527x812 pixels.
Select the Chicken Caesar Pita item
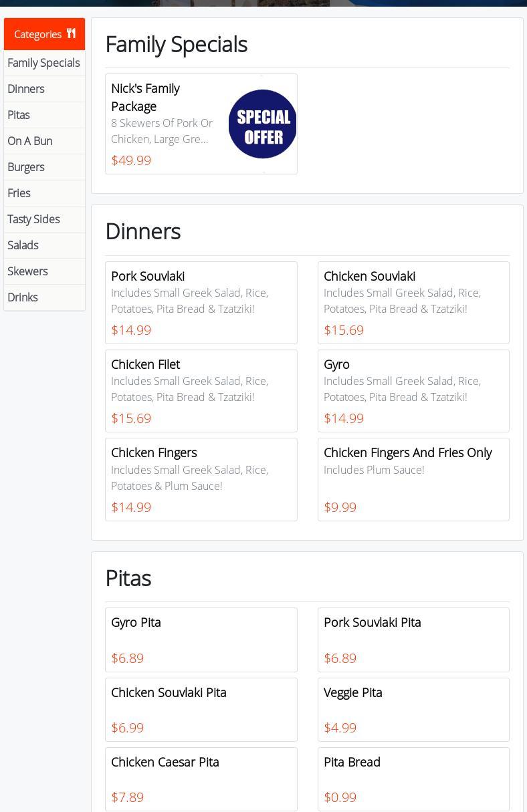coord(201,779)
